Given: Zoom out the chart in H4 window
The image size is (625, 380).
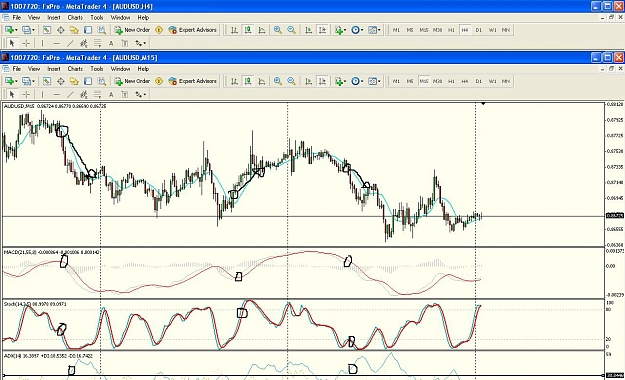Looking at the screenshot, I should pyautogui.click(x=291, y=30).
